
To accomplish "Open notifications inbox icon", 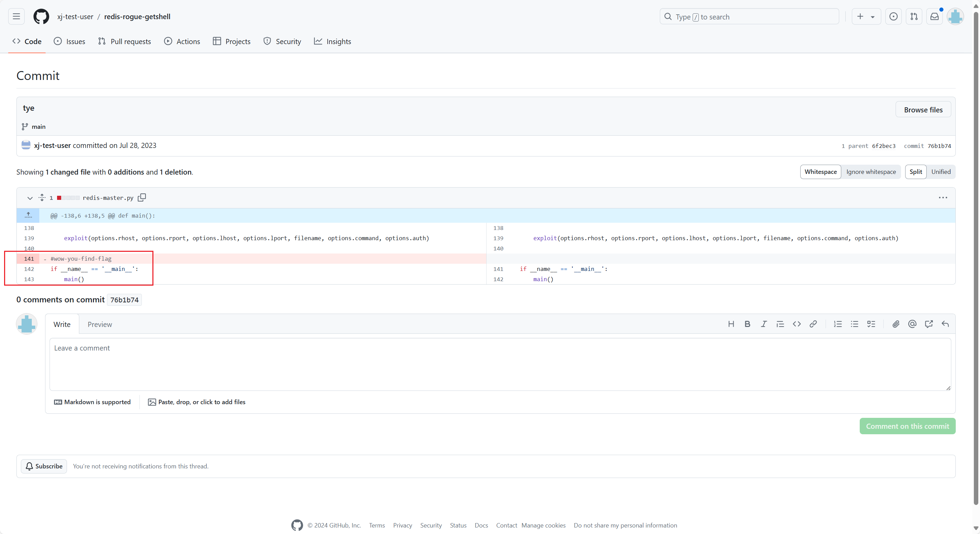I will (x=934, y=17).
